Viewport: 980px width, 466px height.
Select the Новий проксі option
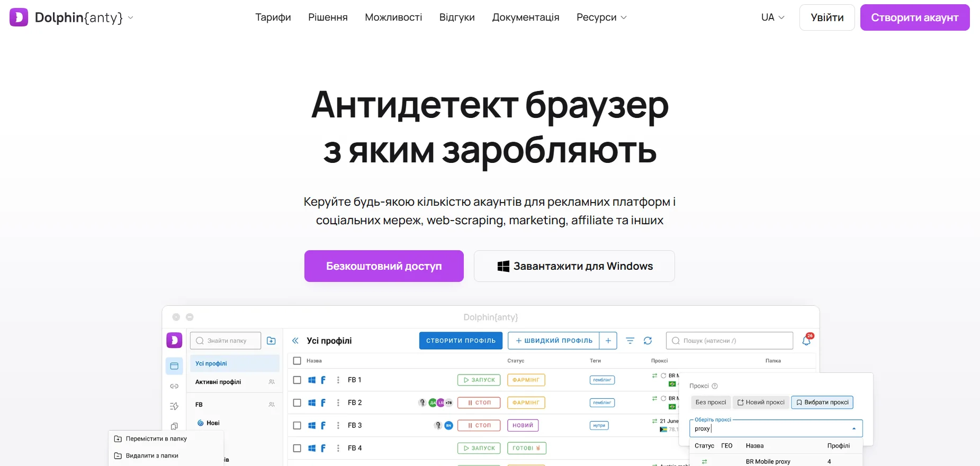[761, 403]
